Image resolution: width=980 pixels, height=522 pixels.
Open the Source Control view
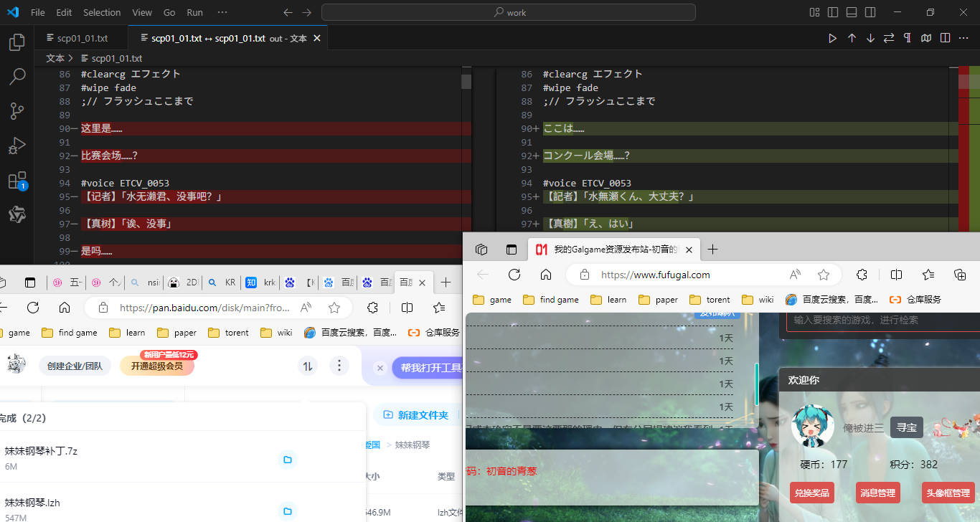(17, 111)
